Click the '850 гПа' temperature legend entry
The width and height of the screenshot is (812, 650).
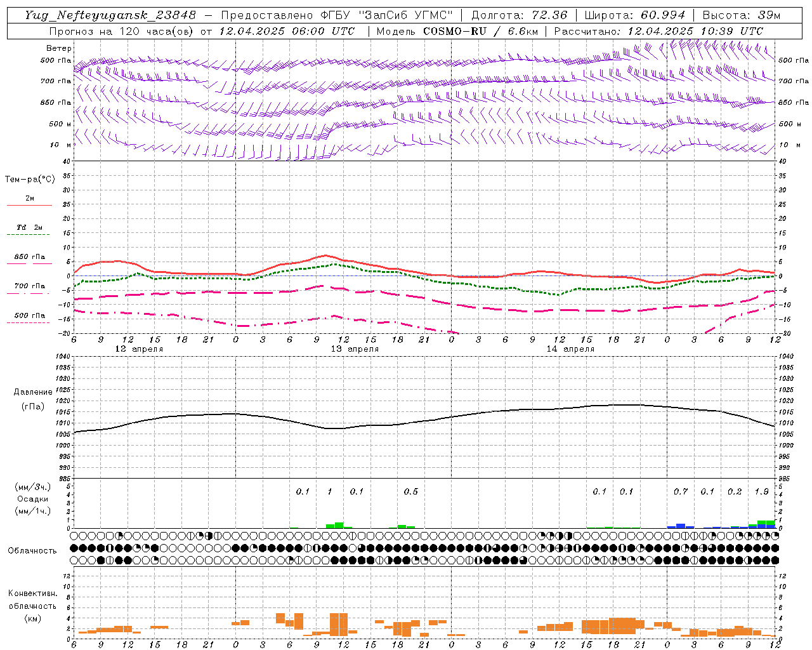tap(30, 257)
